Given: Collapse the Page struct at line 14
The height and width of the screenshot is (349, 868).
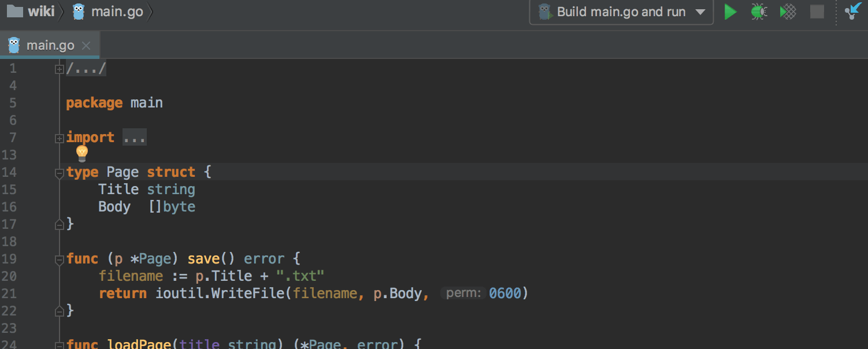Looking at the screenshot, I should [x=59, y=173].
